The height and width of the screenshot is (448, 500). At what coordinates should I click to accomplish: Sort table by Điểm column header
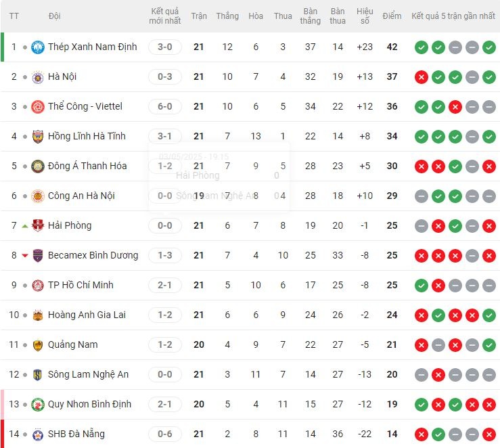pos(392,16)
